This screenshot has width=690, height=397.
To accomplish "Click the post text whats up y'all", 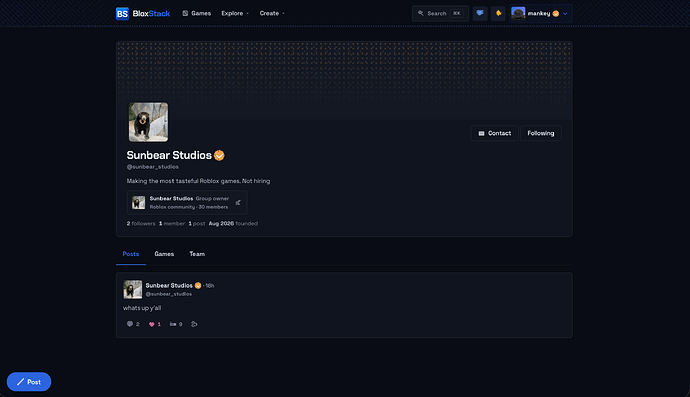I will click(142, 308).
